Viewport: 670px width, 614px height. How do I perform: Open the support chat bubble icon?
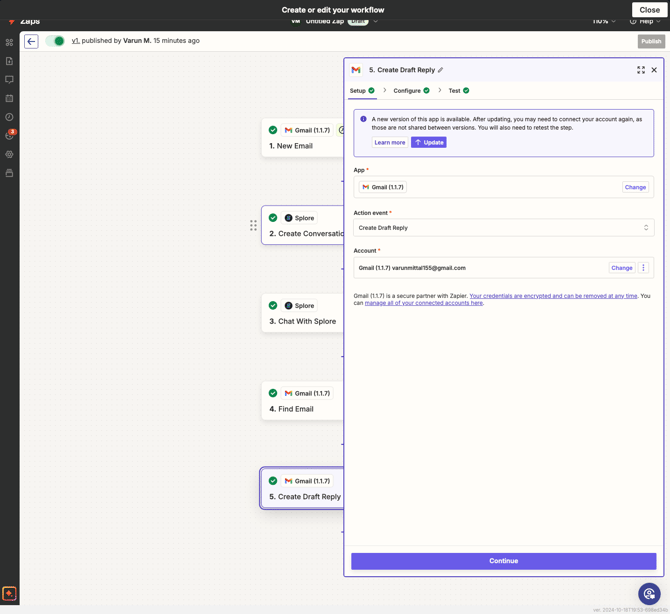(x=649, y=593)
